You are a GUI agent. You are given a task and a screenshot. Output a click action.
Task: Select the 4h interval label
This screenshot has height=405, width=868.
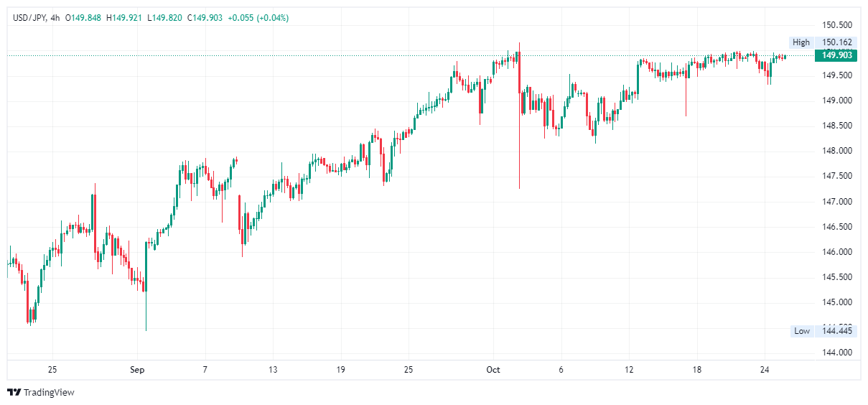click(55, 18)
